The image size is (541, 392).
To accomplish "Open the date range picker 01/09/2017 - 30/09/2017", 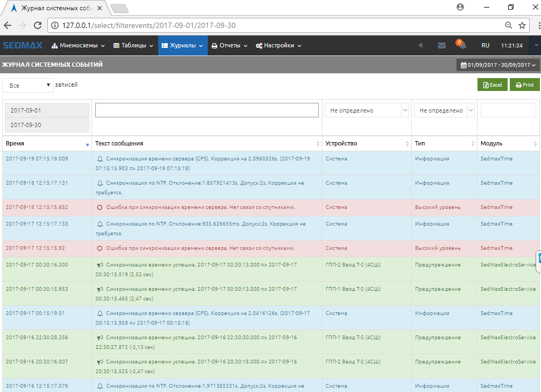I will point(498,65).
